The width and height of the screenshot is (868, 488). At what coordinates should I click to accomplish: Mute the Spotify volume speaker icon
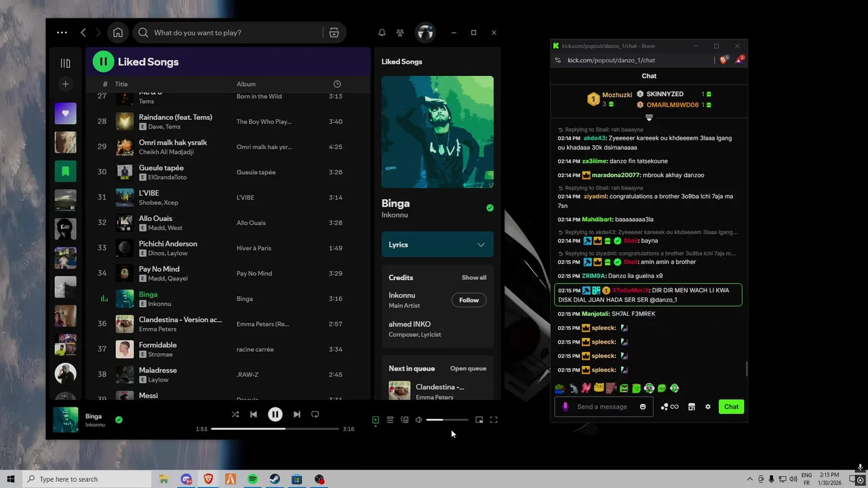pos(418,420)
